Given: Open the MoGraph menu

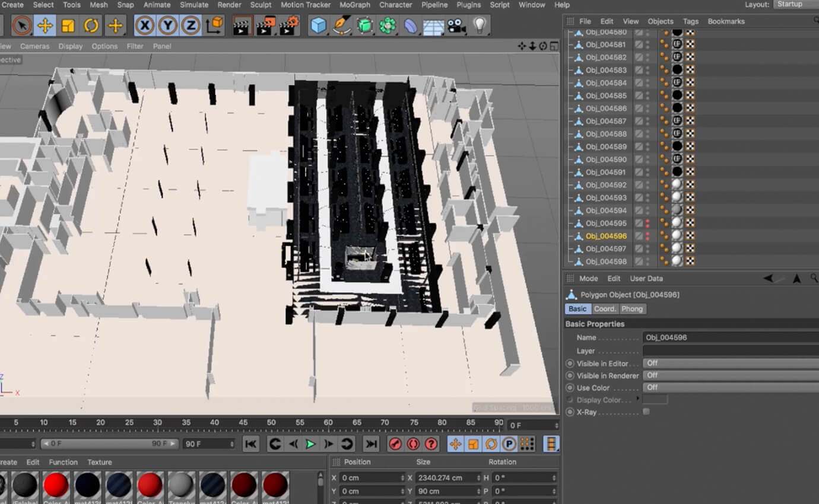Looking at the screenshot, I should (354, 5).
